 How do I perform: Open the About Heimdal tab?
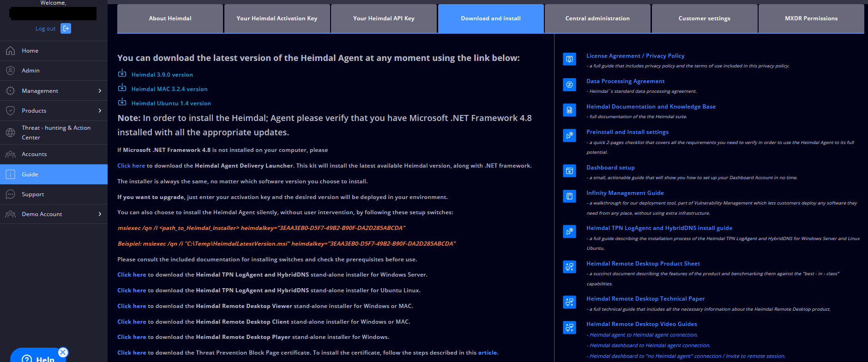tap(170, 18)
